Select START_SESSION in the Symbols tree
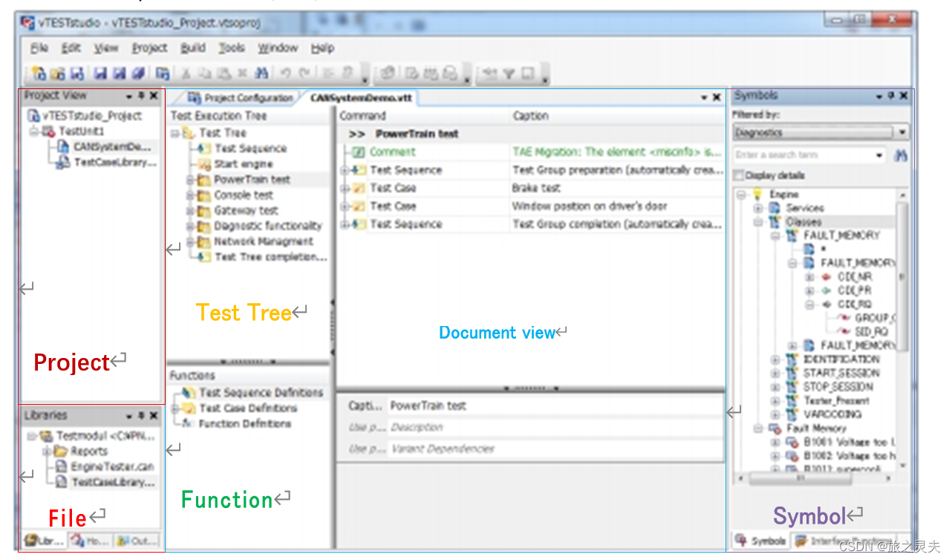Viewport: 952px width, 560px height. [841, 373]
